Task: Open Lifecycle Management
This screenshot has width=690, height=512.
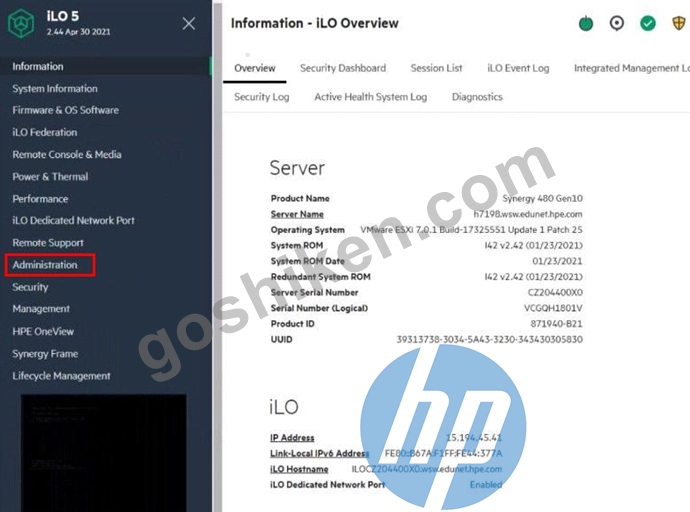Action: tap(61, 376)
